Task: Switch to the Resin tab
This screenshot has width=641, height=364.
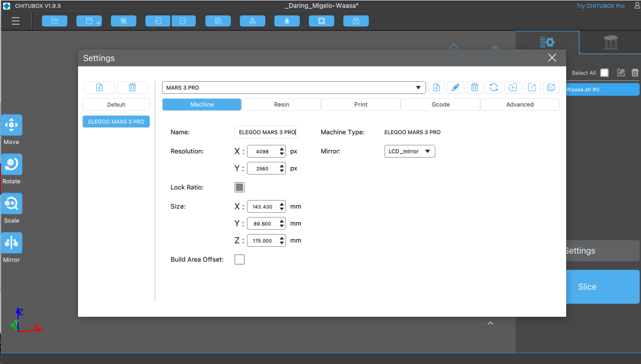Action: click(281, 105)
